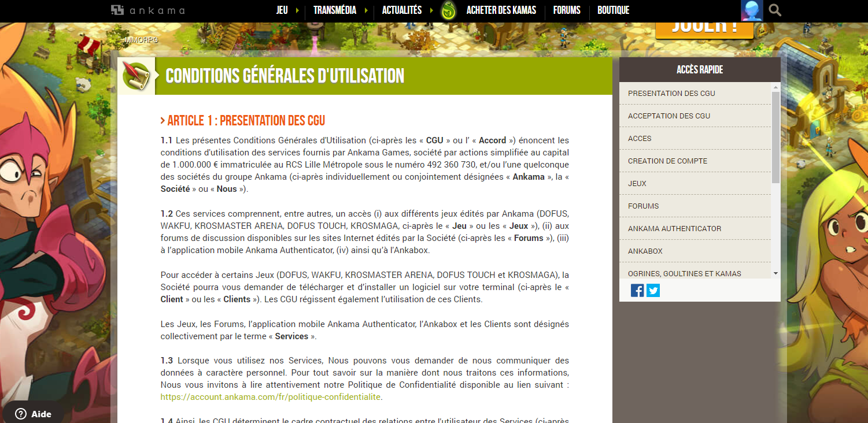Click the ACCÈS RAPIDE panel header

tap(700, 69)
